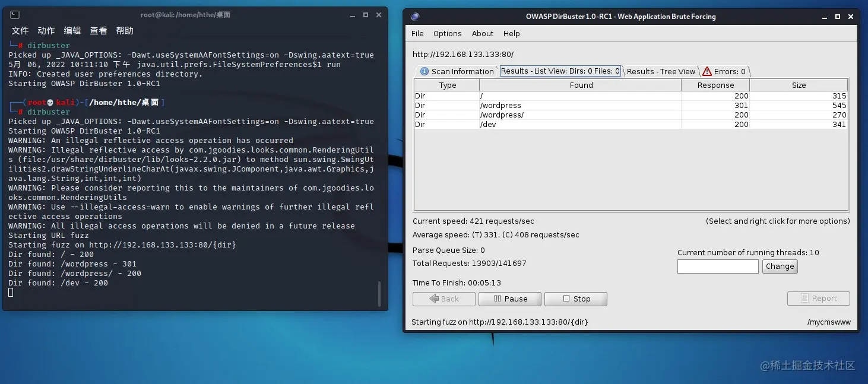
Task: Sort results by the Response column header
Action: click(x=715, y=85)
